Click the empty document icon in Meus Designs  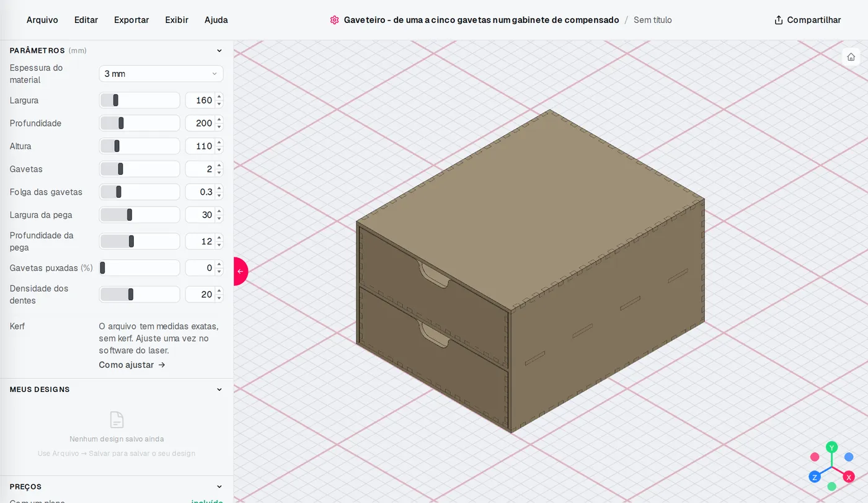coord(117,420)
